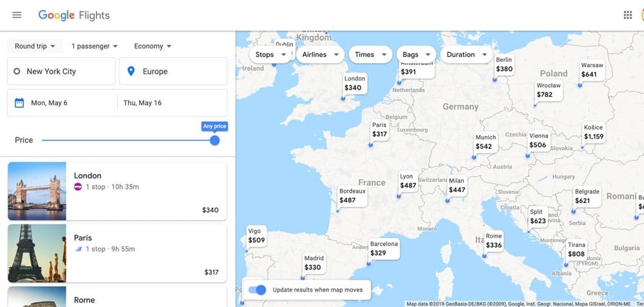The height and width of the screenshot is (307, 644).
Task: Click the destination location pin icon
Action: (131, 72)
